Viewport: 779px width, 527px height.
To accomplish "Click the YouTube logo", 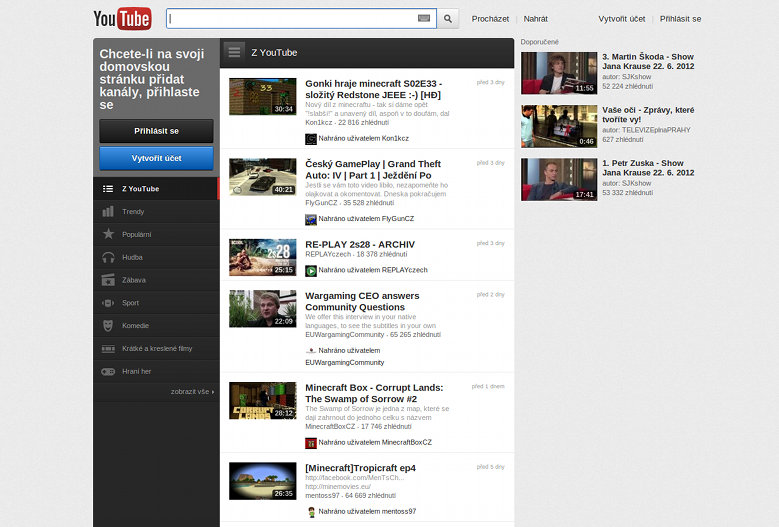I will click(122, 19).
